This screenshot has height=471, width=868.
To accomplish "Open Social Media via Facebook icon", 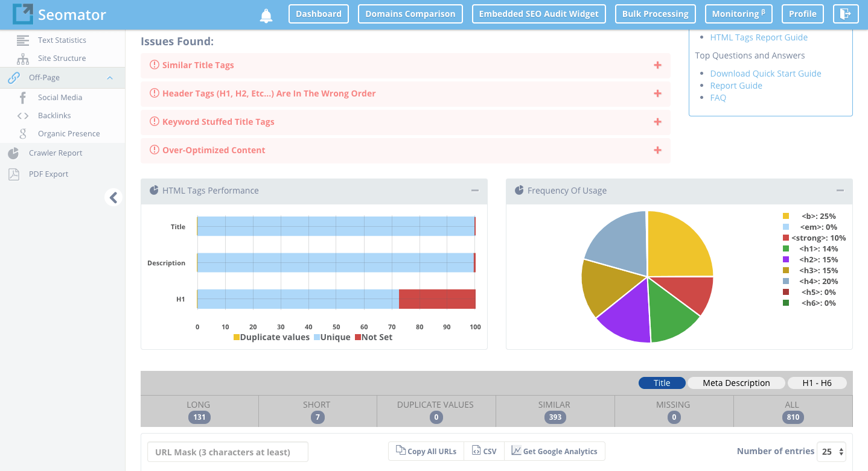I will [23, 98].
